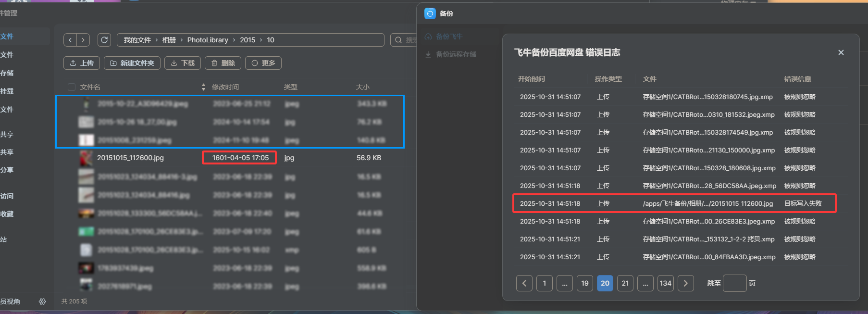This screenshot has width=868, height=314.
Task: Close the 错误日志 dialog with the X
Action: 841,52
